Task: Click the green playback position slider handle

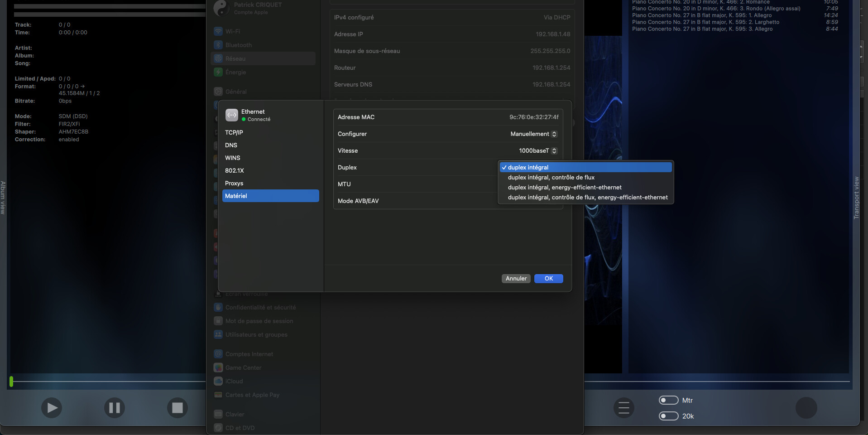Action: point(11,382)
